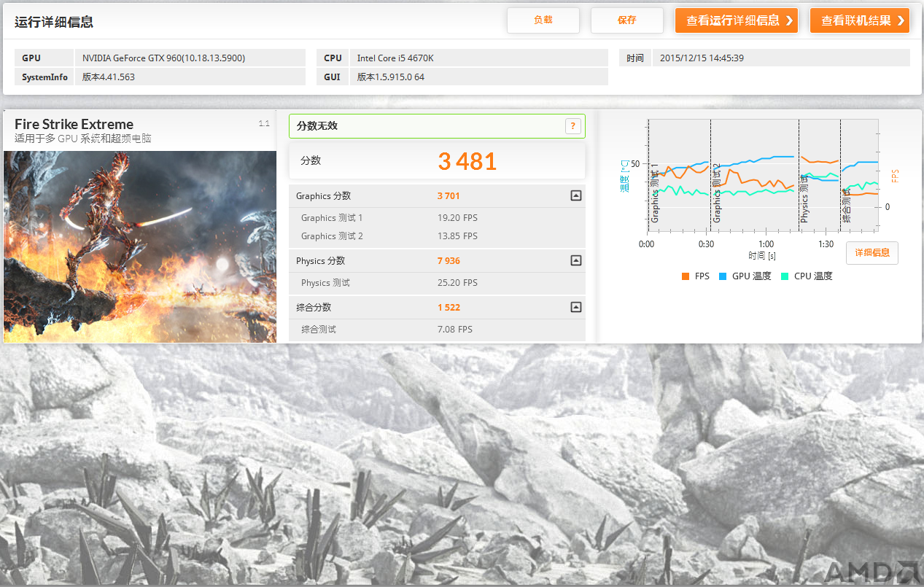This screenshot has height=587, width=924.
Task: Click the Intel Core i5 4670K CPU value
Action: [395, 58]
